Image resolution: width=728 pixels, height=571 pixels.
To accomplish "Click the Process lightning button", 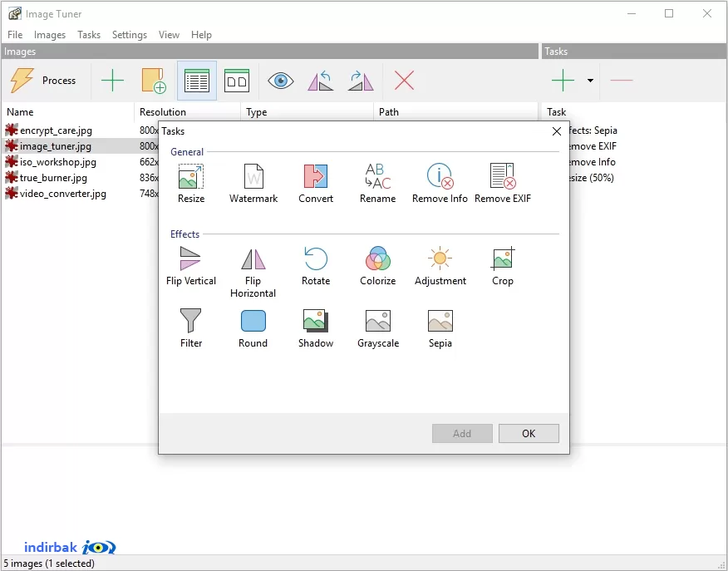I will 43,81.
